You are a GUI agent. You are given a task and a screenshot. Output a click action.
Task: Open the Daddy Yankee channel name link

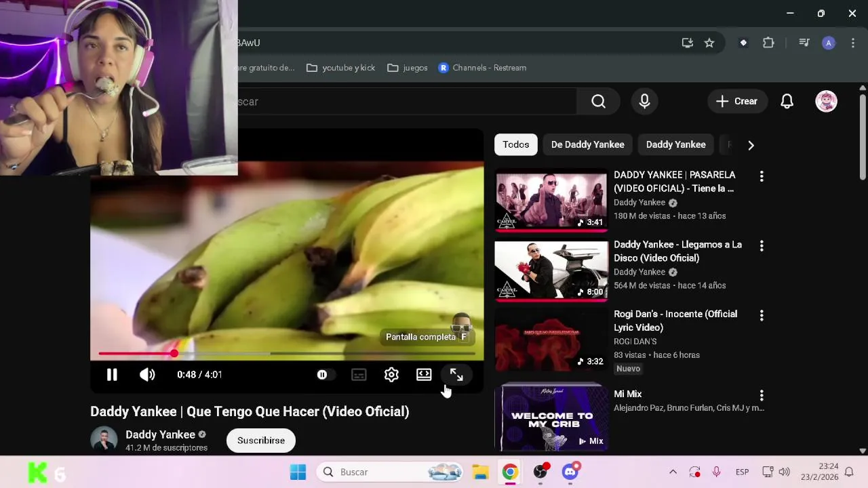(x=160, y=434)
